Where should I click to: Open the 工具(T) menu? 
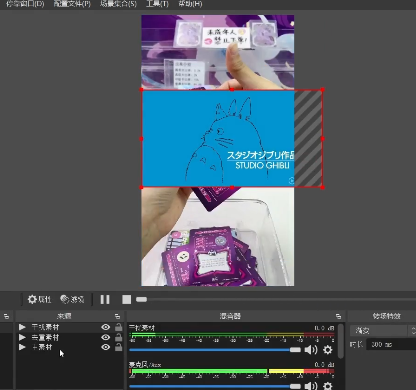coord(157,4)
